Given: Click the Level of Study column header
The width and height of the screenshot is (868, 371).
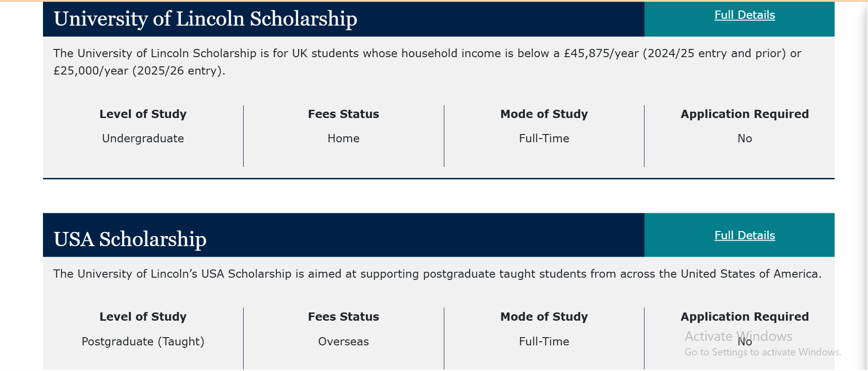Looking at the screenshot, I should pos(143,114).
